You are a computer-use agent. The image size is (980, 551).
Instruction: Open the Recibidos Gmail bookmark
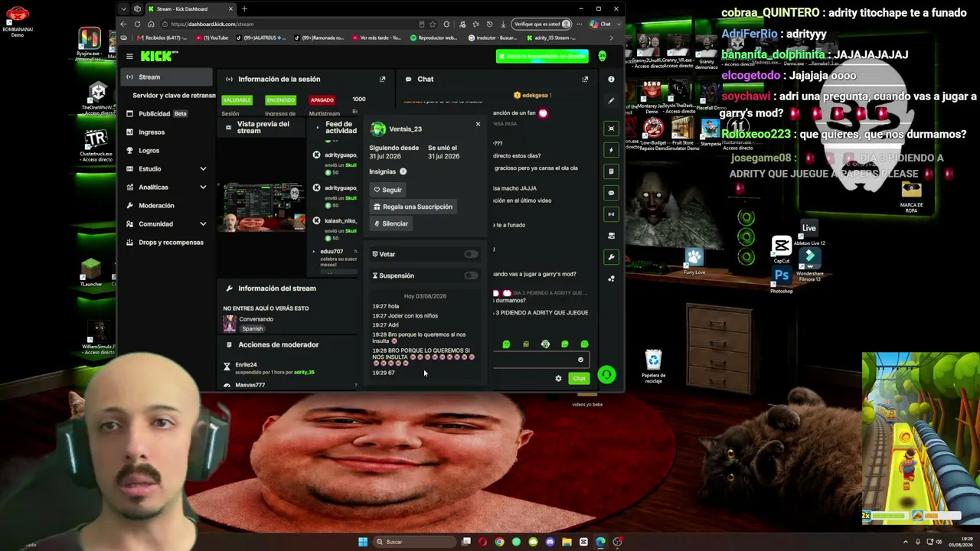[161, 37]
